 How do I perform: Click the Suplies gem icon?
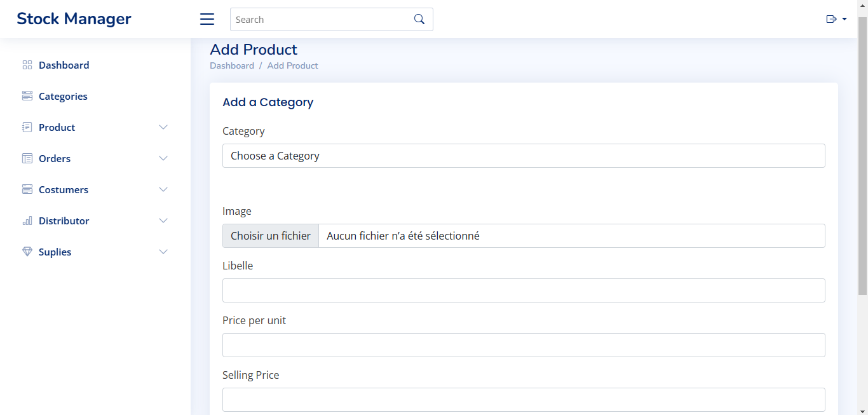pyautogui.click(x=27, y=252)
